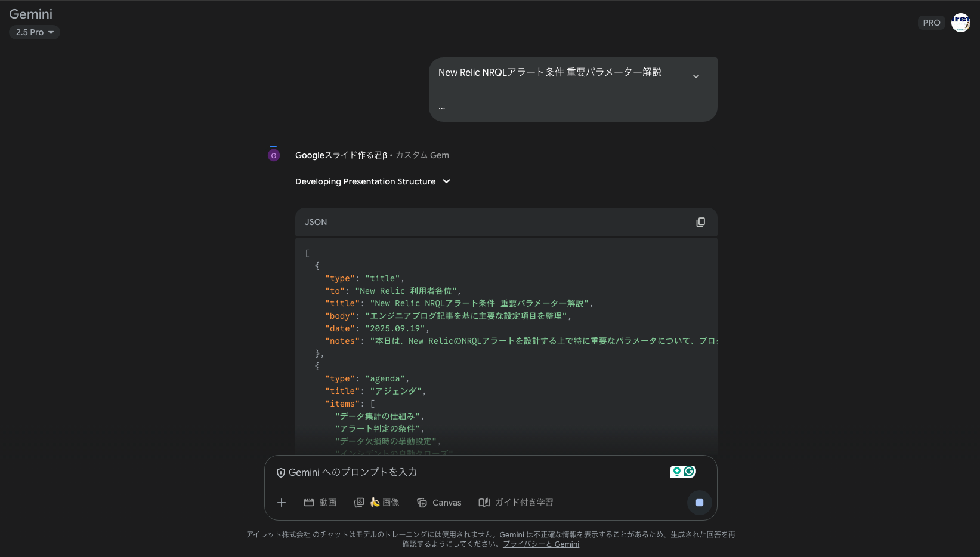Click the user prompt bubble title text

[x=549, y=72]
